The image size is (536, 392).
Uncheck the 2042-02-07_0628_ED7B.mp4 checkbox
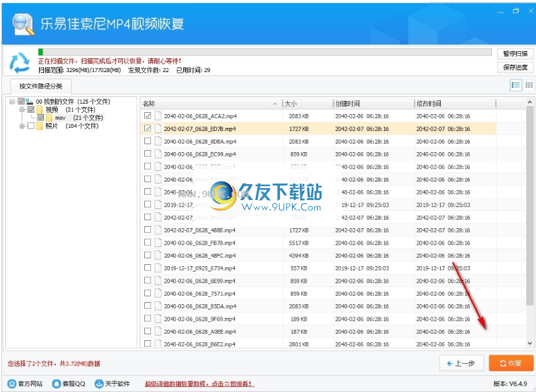click(x=148, y=128)
